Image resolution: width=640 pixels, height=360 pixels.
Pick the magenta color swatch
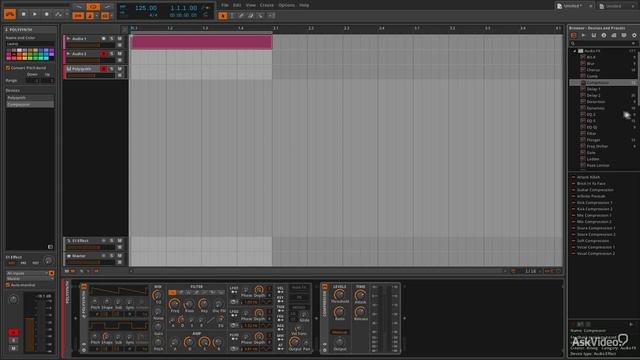9,54
